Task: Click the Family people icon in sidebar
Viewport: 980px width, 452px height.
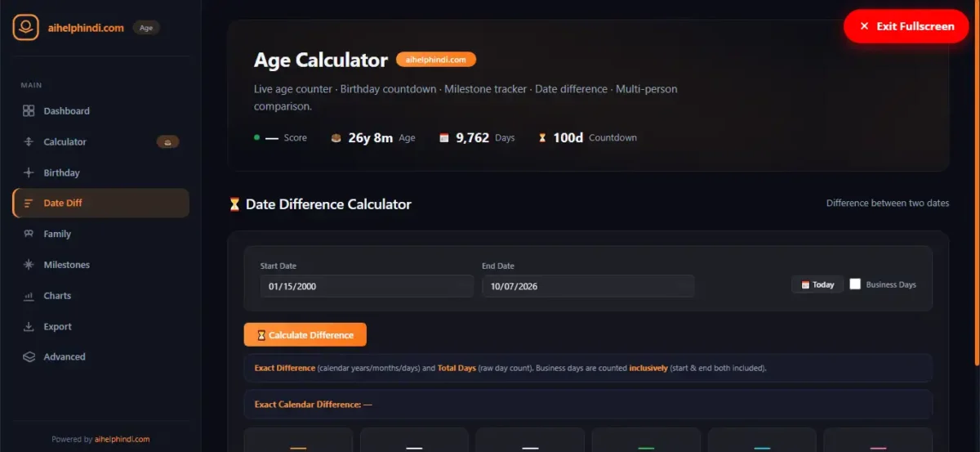Action: point(29,234)
